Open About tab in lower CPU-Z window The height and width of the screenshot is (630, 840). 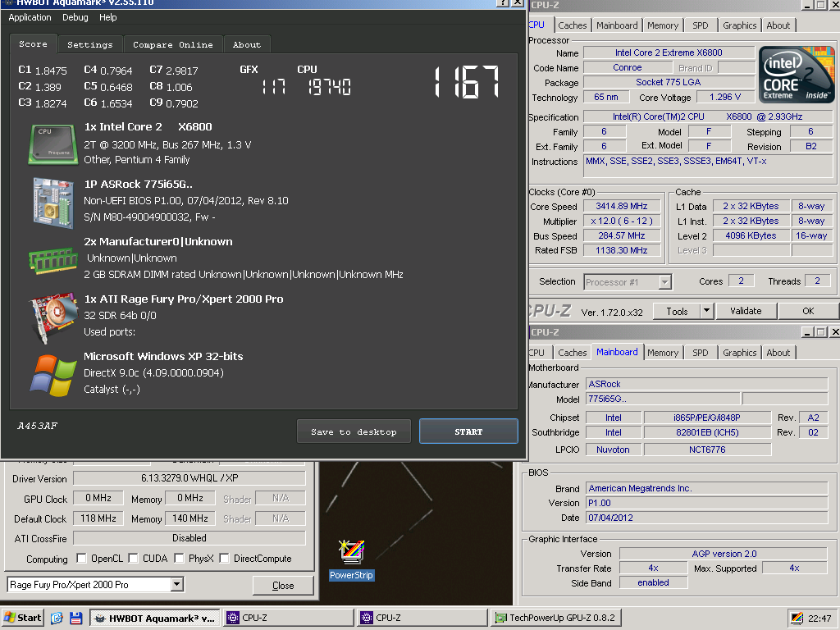778,353
